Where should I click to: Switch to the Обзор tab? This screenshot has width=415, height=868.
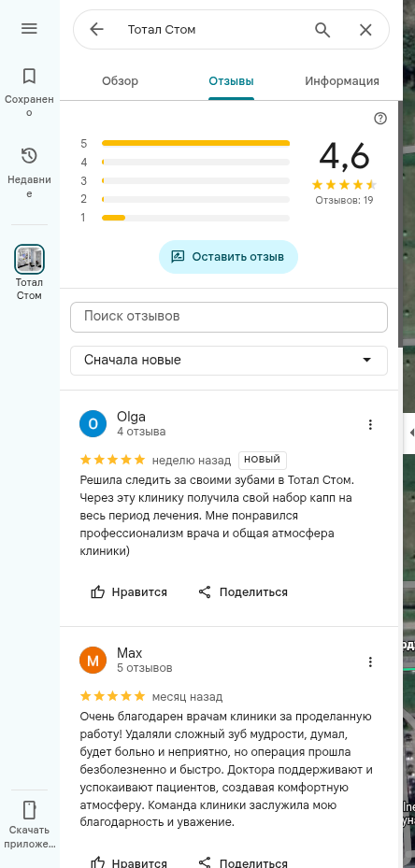click(x=121, y=81)
